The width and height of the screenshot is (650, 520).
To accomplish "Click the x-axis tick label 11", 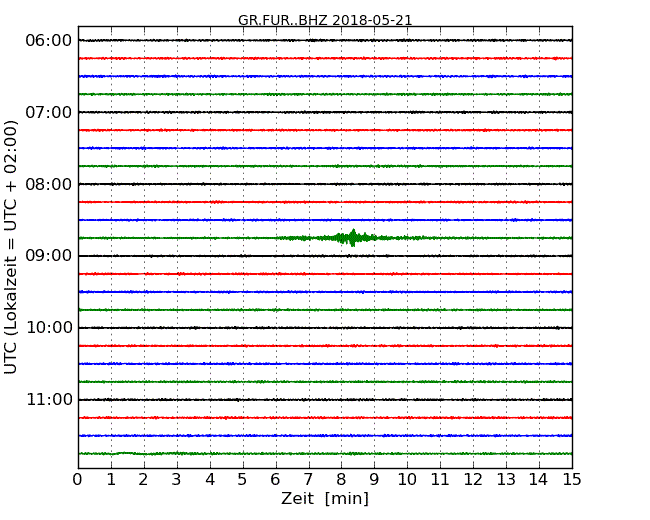I will [440, 480].
